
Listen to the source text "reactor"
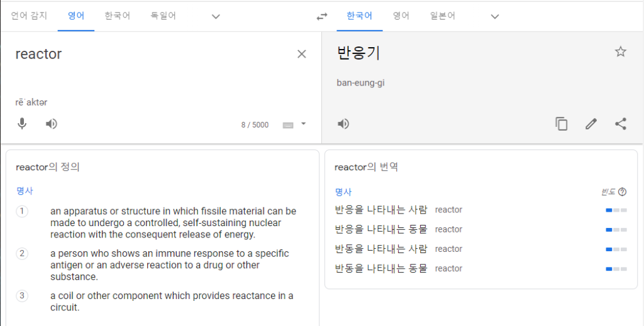pyautogui.click(x=52, y=124)
